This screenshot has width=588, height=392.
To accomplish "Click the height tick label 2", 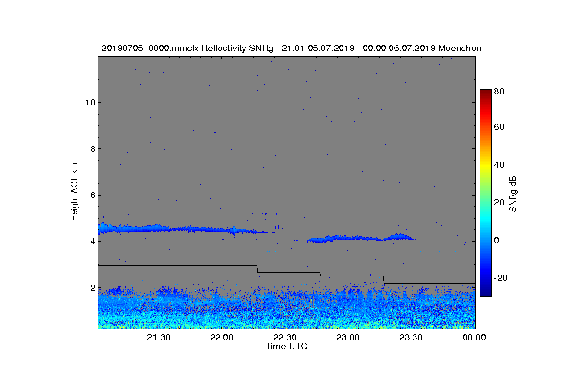I will (92, 288).
